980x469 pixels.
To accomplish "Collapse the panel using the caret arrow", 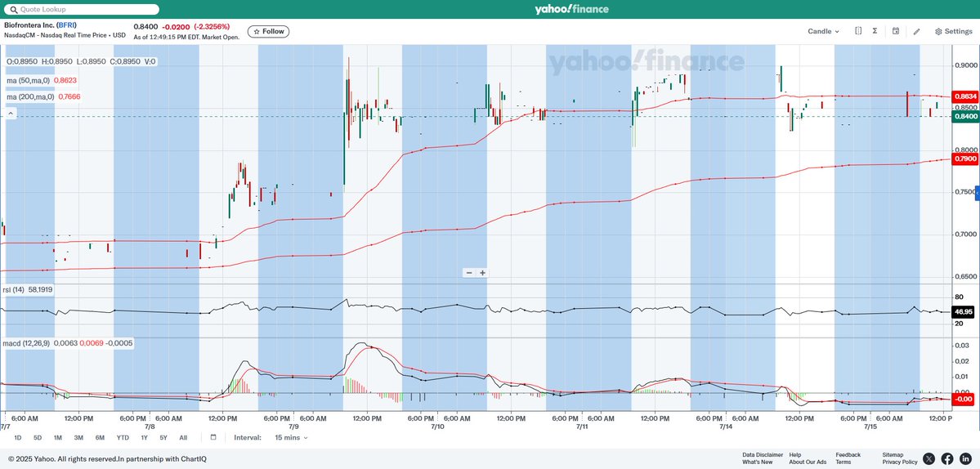I will pos(10,114).
